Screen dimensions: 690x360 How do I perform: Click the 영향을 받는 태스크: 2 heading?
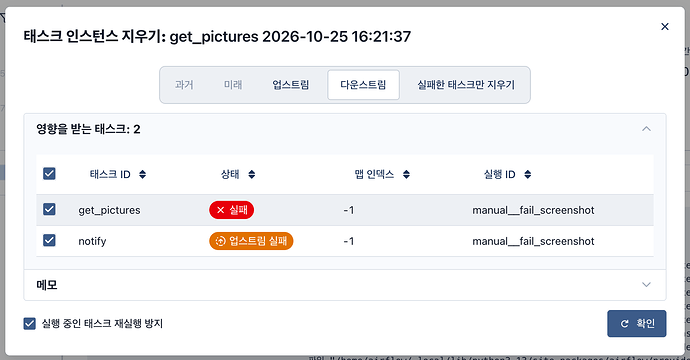click(x=88, y=129)
